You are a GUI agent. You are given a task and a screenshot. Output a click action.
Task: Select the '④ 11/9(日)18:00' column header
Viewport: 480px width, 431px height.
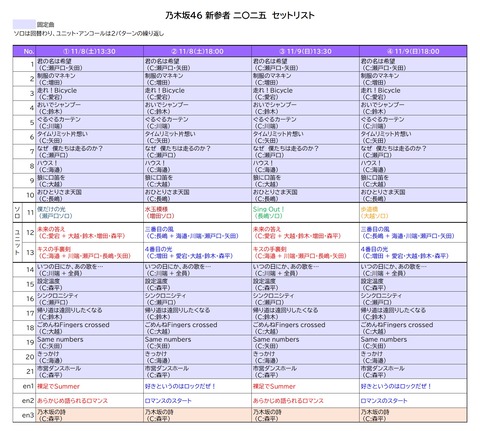(413, 51)
